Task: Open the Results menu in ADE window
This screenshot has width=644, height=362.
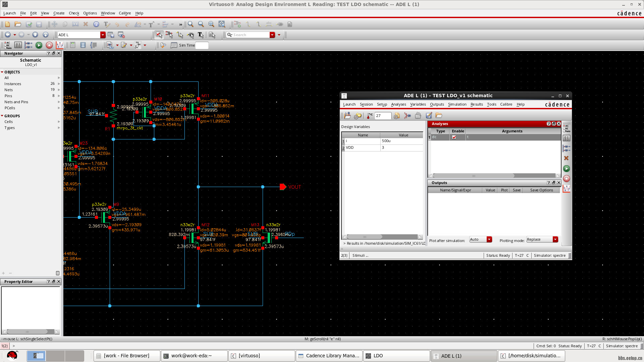Action: pyautogui.click(x=477, y=104)
